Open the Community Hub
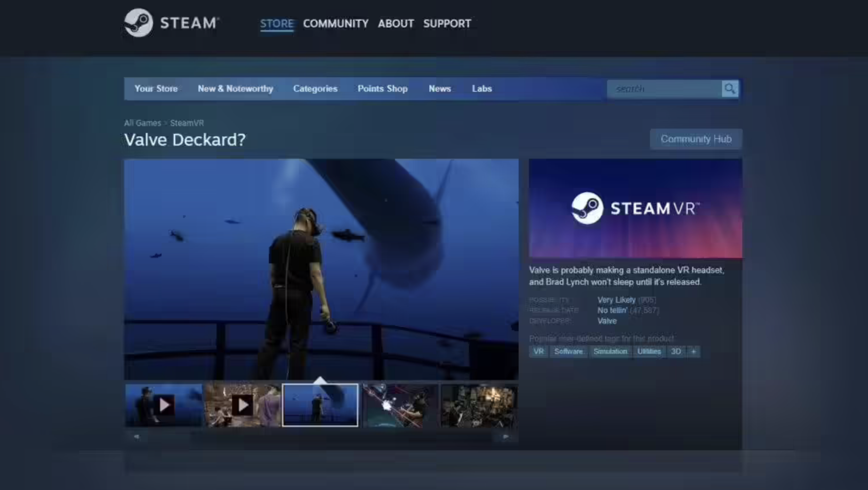Screen dimensions: 868x490 [x=696, y=139]
